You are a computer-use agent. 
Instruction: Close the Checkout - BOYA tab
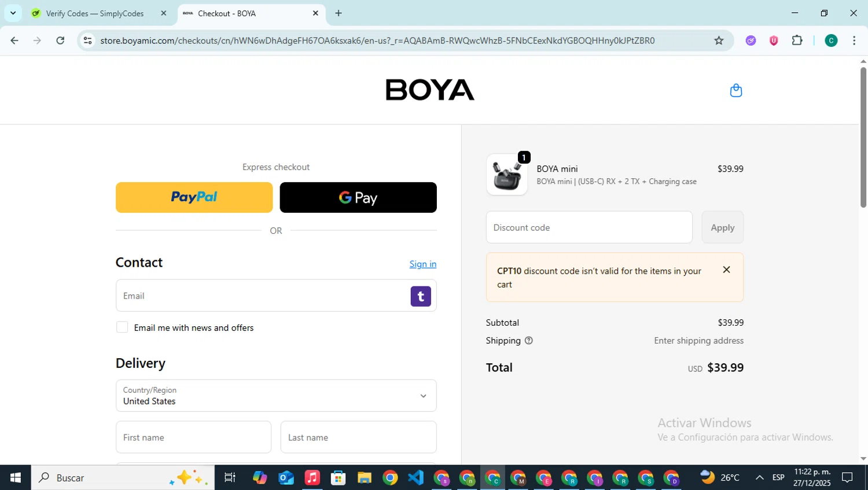pyautogui.click(x=315, y=13)
